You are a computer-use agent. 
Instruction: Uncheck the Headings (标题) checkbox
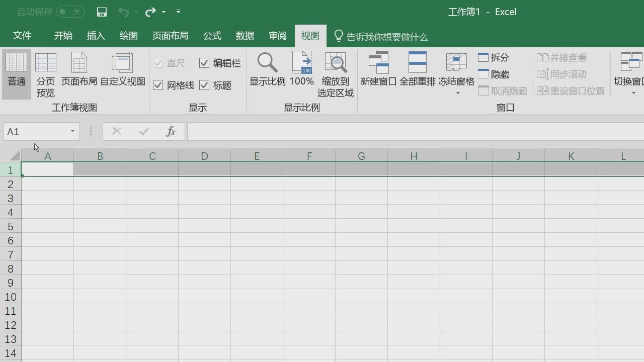204,85
